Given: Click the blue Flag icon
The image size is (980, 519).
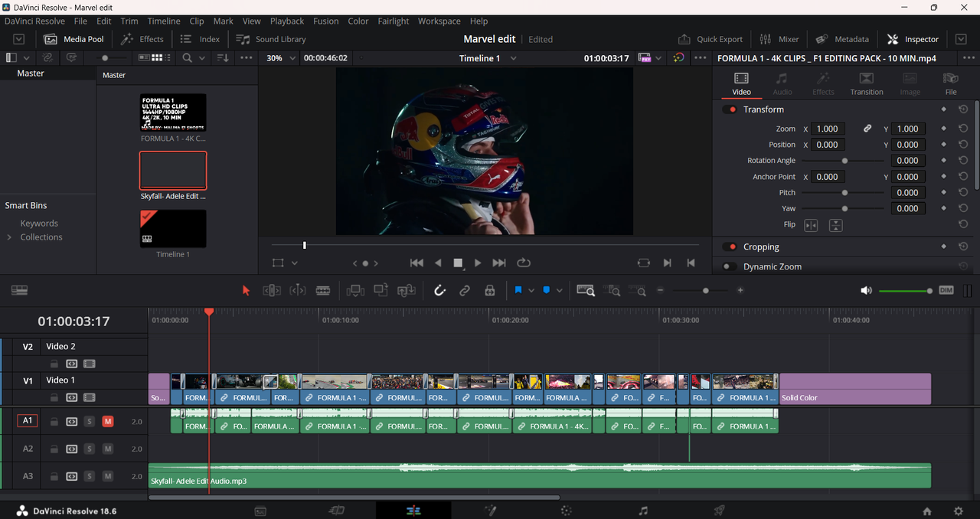Looking at the screenshot, I should pos(518,291).
